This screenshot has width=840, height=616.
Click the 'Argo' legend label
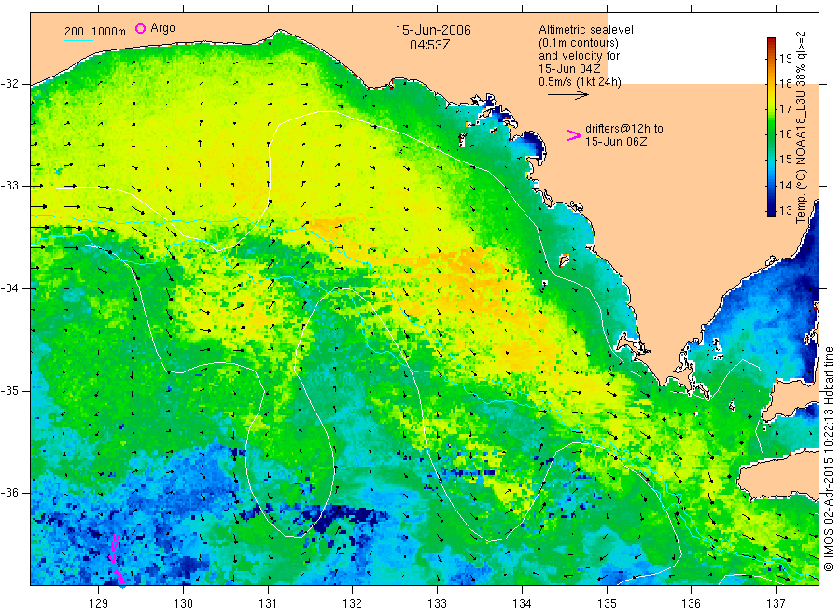[x=162, y=28]
